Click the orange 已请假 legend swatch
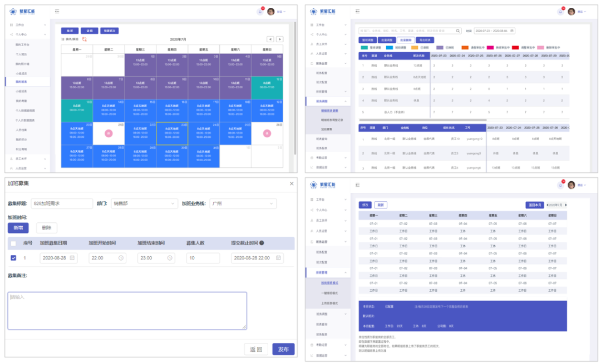Viewport: 601px width, 364px height. click(415, 48)
